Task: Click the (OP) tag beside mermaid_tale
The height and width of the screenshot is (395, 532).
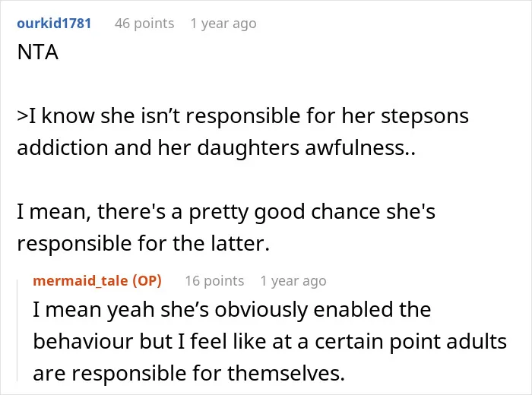Action: [x=147, y=281]
